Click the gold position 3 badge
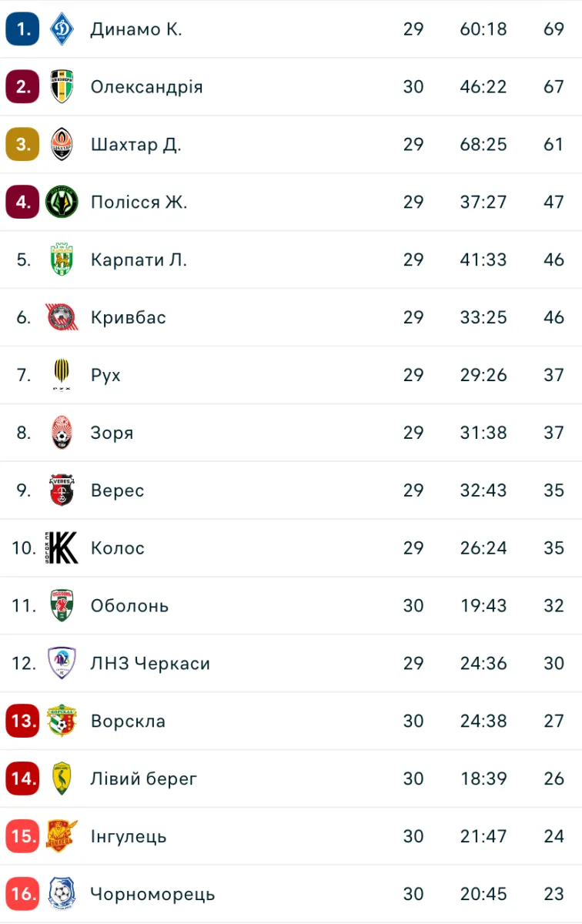Screen dimensions: 582x924 pyautogui.click(x=22, y=144)
